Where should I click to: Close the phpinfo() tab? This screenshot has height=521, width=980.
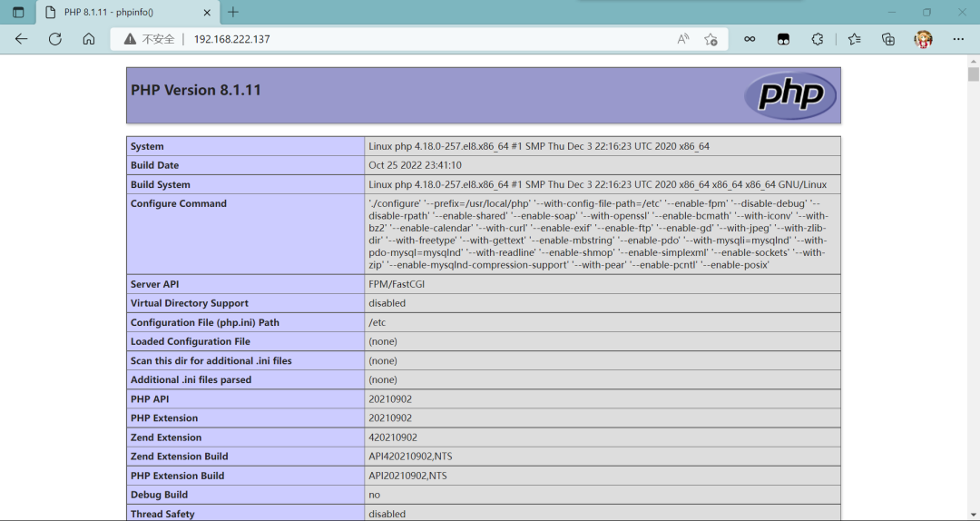pos(209,13)
